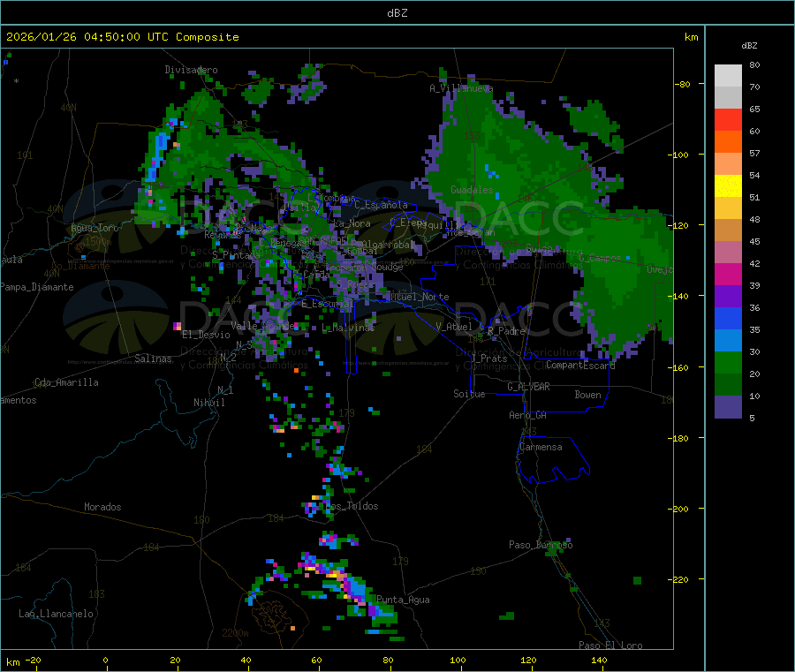Select the blue 36 dBZ legend swatch
Viewport: 795px width, 672px height.
[728, 318]
